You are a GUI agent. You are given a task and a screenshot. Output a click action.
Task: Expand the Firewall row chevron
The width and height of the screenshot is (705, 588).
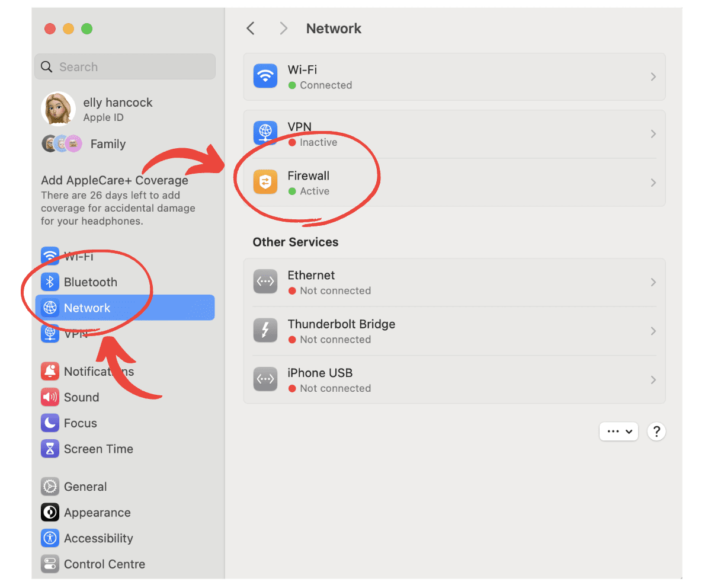(x=653, y=183)
